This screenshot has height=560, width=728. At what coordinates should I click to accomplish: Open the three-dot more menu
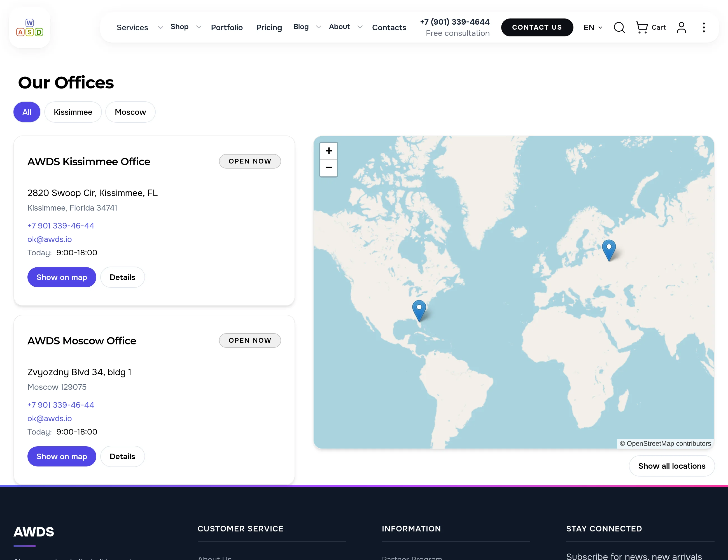pos(704,27)
